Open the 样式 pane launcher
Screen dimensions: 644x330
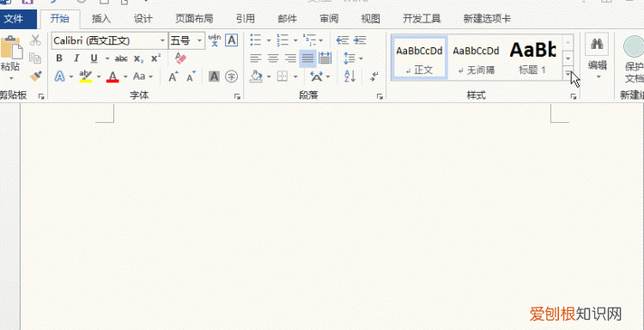pyautogui.click(x=574, y=96)
